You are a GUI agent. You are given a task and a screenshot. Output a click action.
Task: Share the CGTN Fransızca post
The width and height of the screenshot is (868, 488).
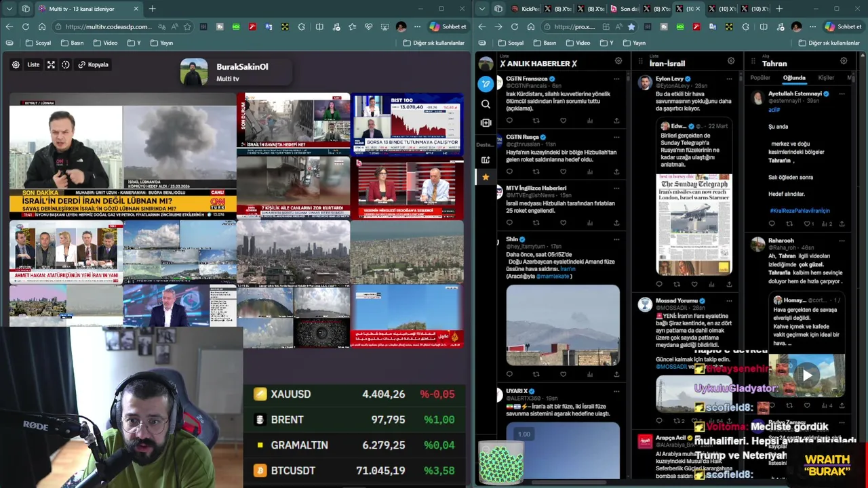point(616,121)
